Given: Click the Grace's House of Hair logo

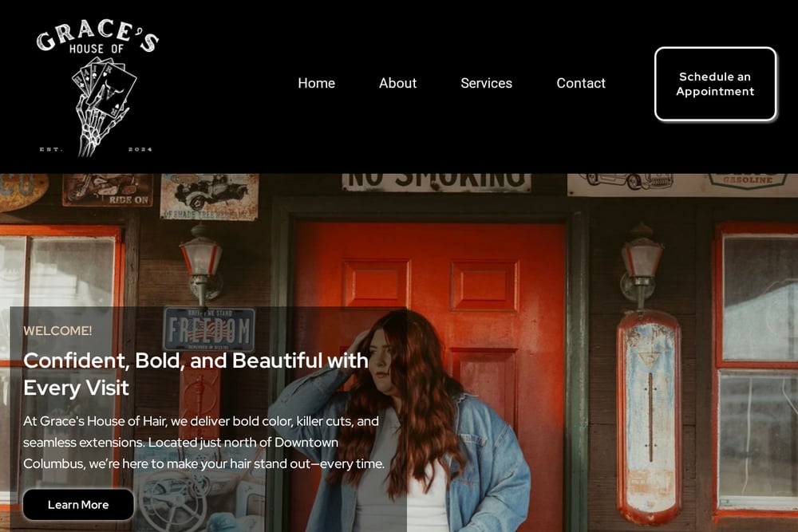Looking at the screenshot, I should (x=97, y=87).
